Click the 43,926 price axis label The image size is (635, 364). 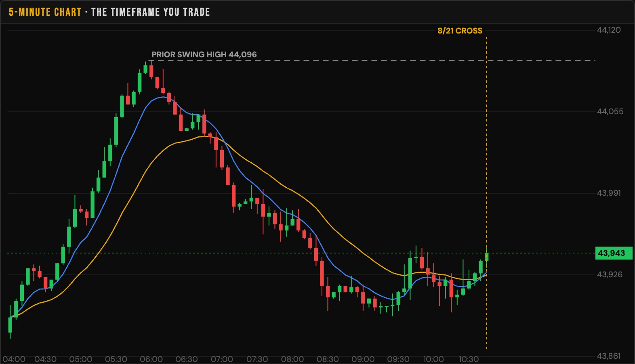click(x=610, y=274)
